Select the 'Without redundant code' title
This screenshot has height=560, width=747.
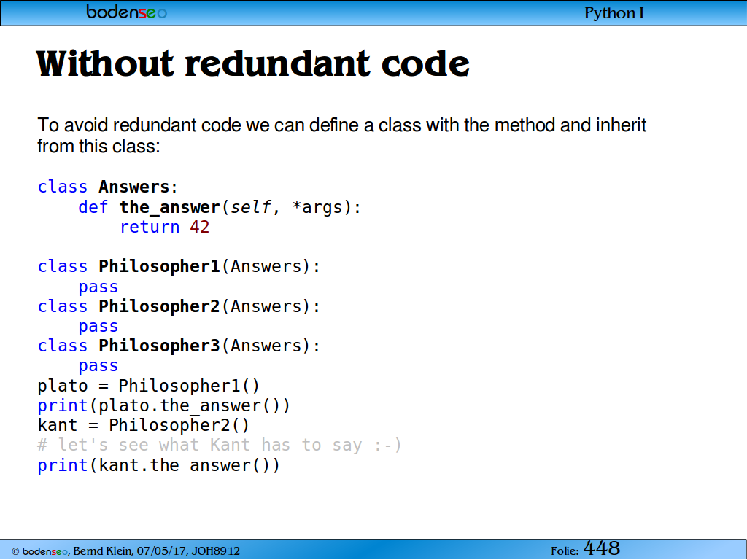coord(253,64)
